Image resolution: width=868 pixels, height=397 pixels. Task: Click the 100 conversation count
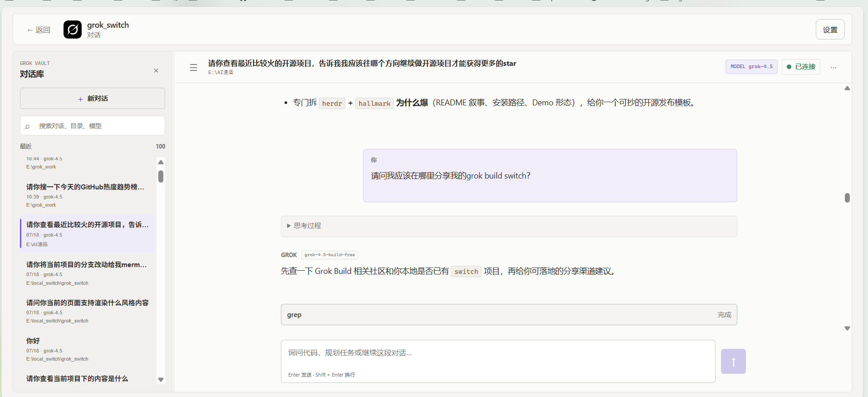tap(161, 146)
